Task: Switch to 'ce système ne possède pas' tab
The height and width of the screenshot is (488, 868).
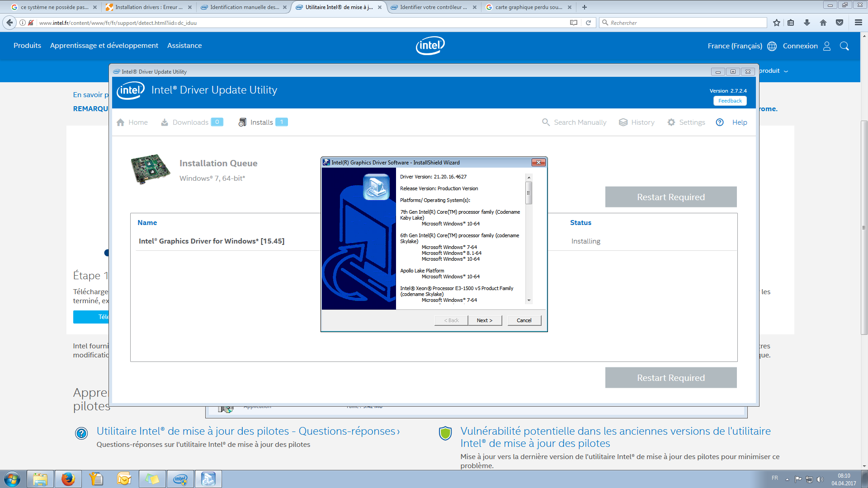Action: click(x=54, y=7)
